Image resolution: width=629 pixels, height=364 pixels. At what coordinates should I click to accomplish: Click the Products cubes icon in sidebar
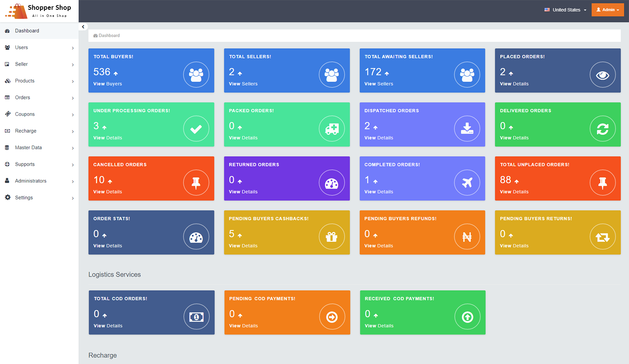coord(7,81)
